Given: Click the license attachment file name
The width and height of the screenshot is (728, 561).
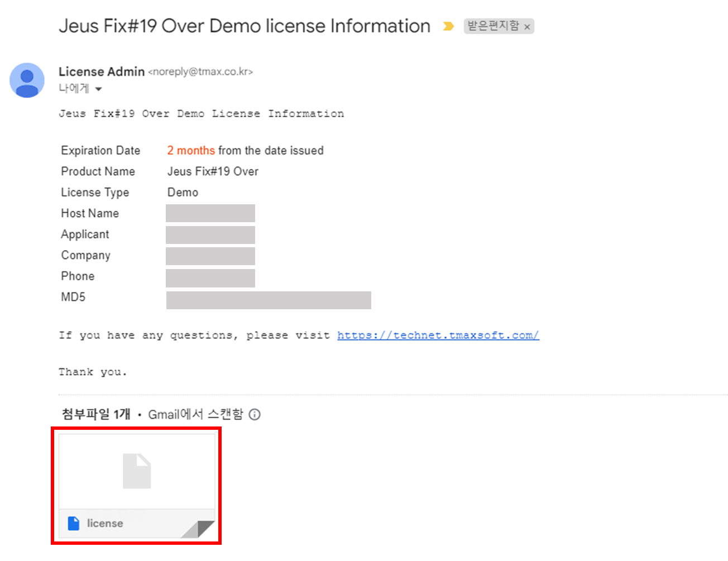Looking at the screenshot, I should 105,523.
